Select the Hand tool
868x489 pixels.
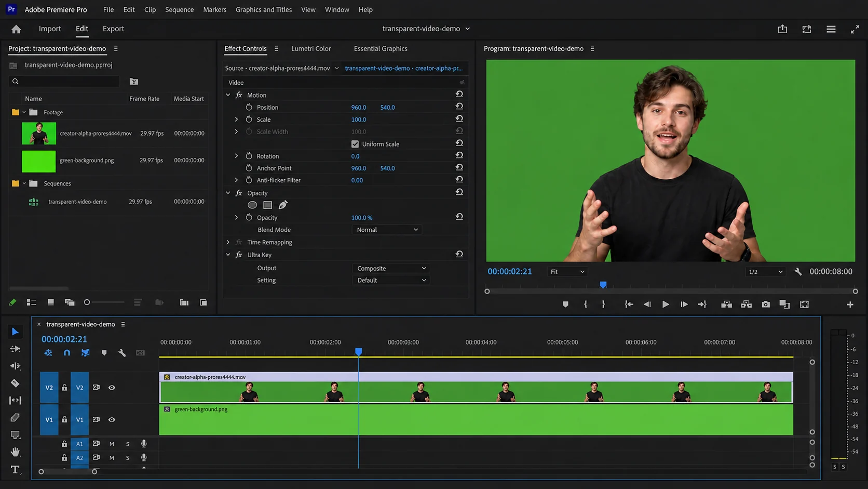[15, 452]
